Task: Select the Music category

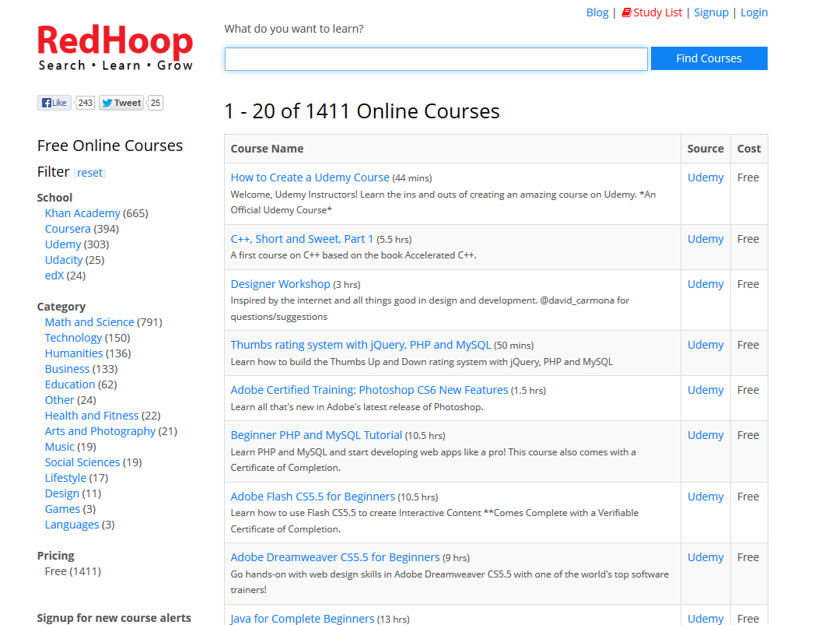Action: click(59, 447)
